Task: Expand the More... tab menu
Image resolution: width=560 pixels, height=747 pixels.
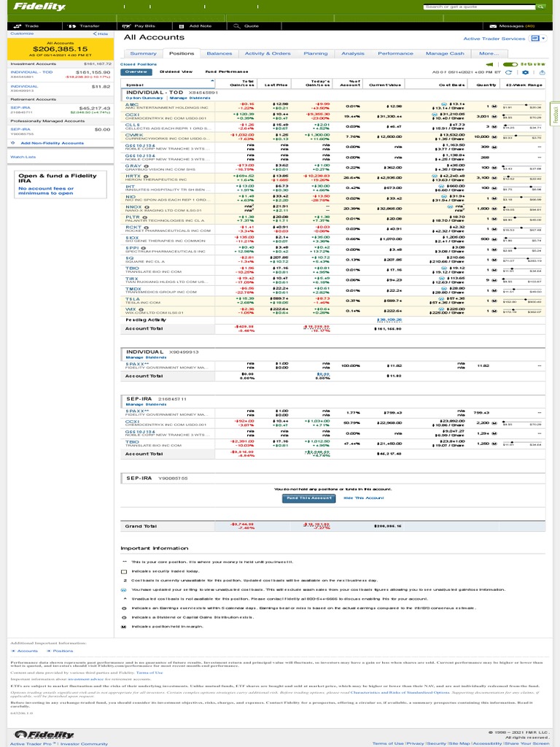Action: [489, 53]
